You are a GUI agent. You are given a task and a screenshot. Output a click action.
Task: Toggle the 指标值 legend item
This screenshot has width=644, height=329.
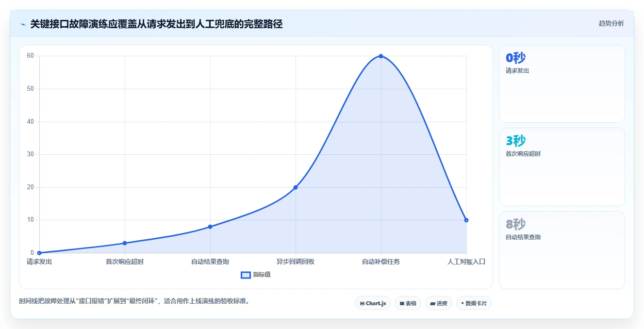coord(256,275)
